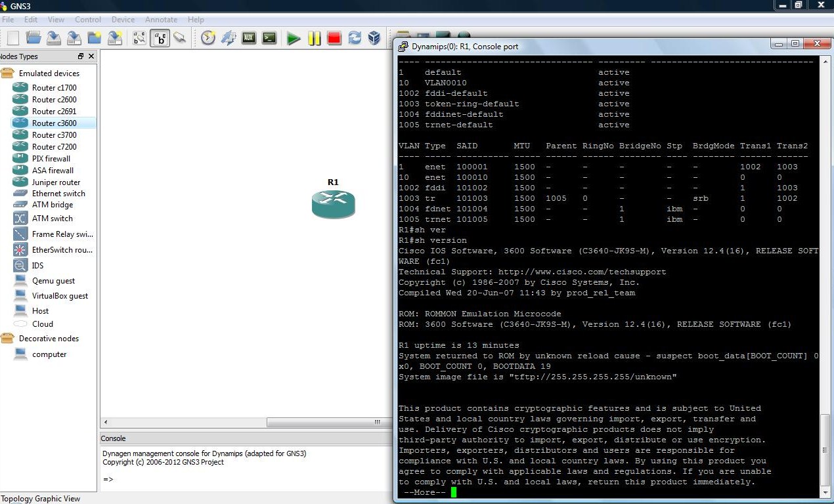Toggle the add a link cable tool
Viewport: 834px width, 504px height.
[179, 38]
